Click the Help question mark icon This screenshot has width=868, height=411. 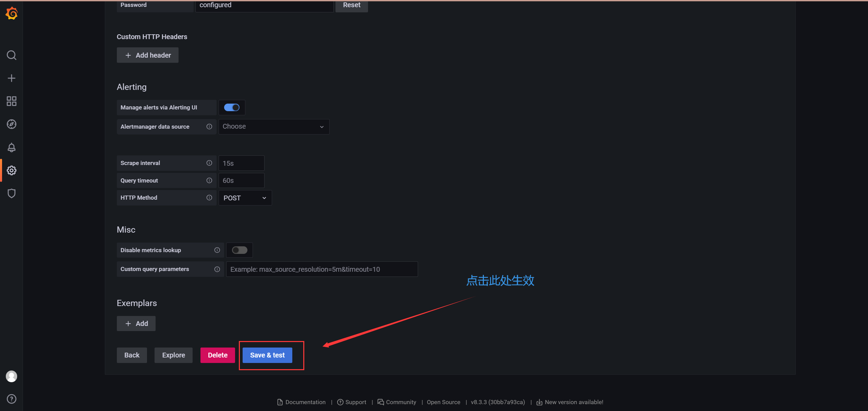pos(11,399)
